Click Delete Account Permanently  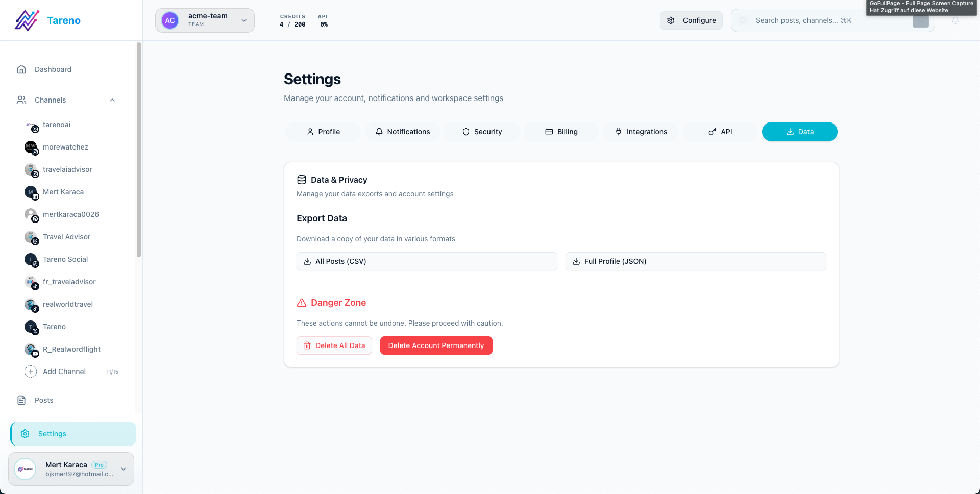tap(436, 345)
